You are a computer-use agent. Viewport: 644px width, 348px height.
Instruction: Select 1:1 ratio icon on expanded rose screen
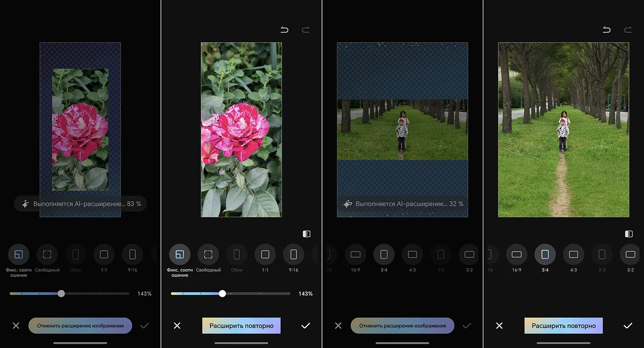pos(265,254)
